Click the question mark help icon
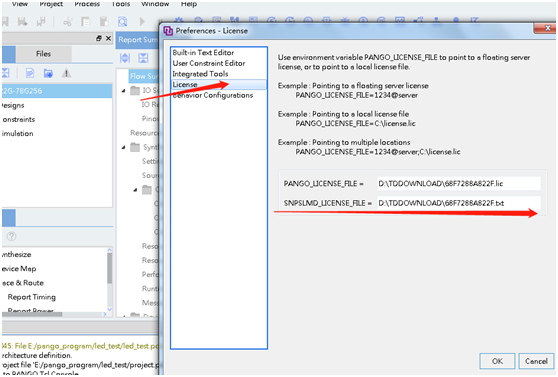Viewport: 558px width, 377px height. click(11, 236)
